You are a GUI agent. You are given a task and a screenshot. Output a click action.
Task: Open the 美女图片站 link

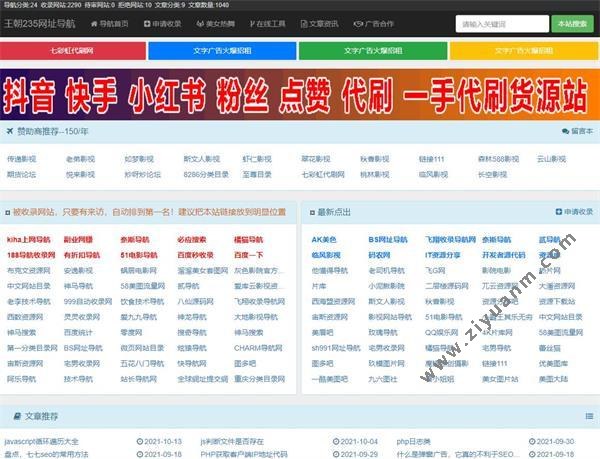500,379
